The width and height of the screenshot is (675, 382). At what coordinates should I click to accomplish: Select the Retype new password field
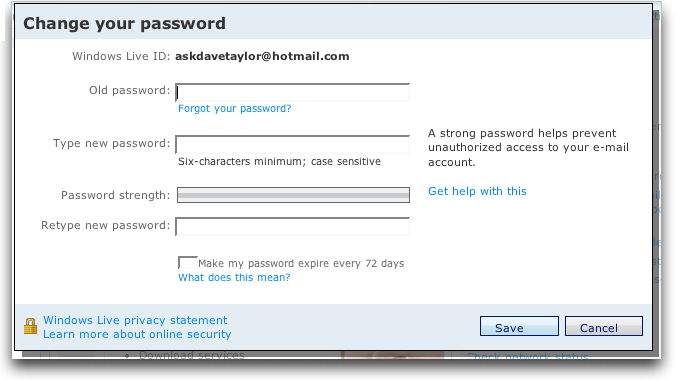(293, 227)
